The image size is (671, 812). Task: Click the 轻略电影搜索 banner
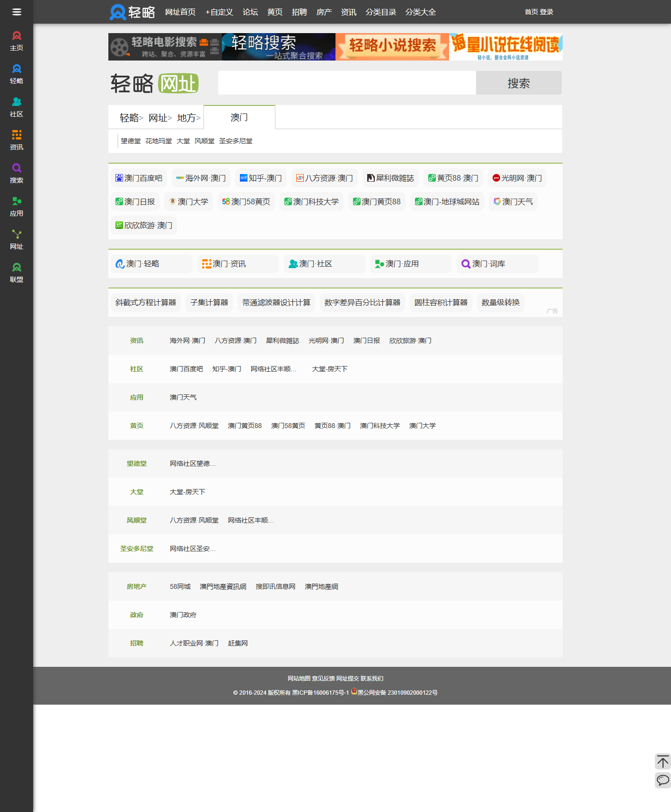click(165, 47)
